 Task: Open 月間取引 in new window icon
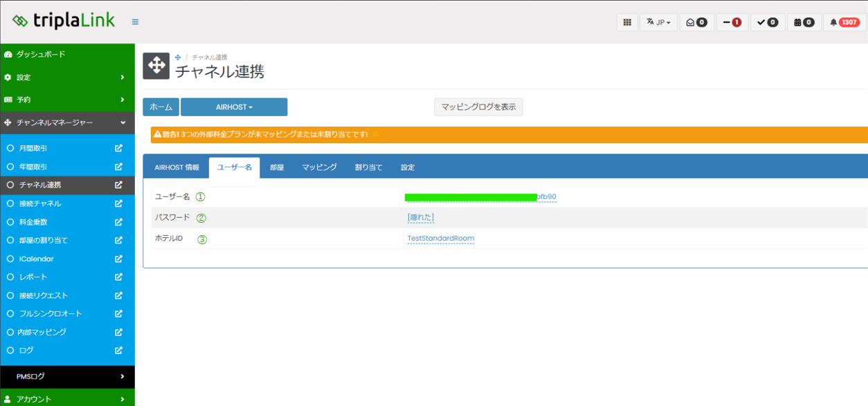[x=119, y=148]
